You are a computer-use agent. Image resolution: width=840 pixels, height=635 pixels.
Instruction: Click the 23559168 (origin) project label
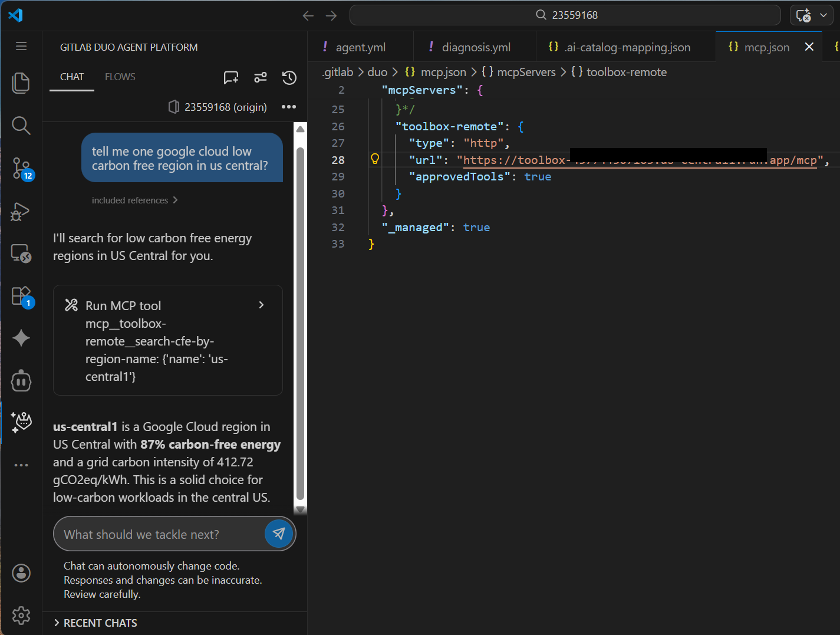(x=226, y=107)
